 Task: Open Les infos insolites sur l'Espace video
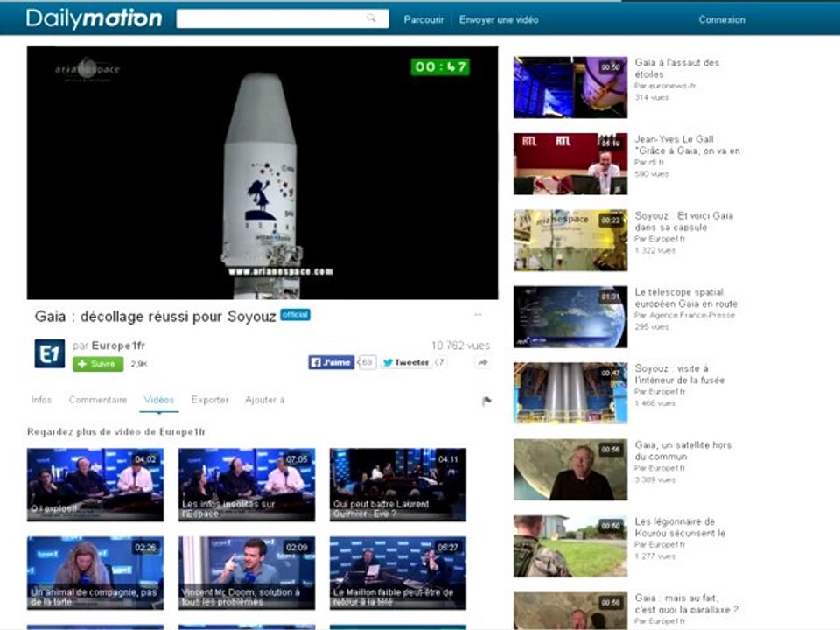pyautogui.click(x=247, y=485)
